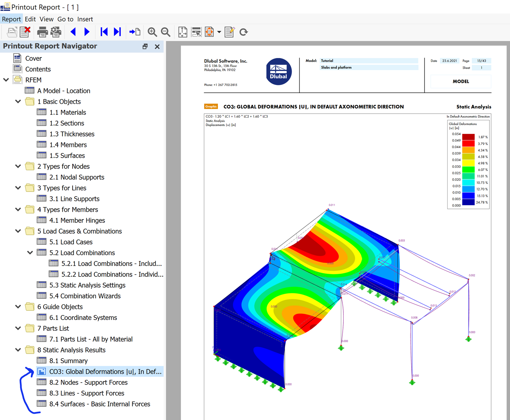The width and height of the screenshot is (510, 420).
Task: Click the MODEL header box on the page
Action: click(x=461, y=81)
